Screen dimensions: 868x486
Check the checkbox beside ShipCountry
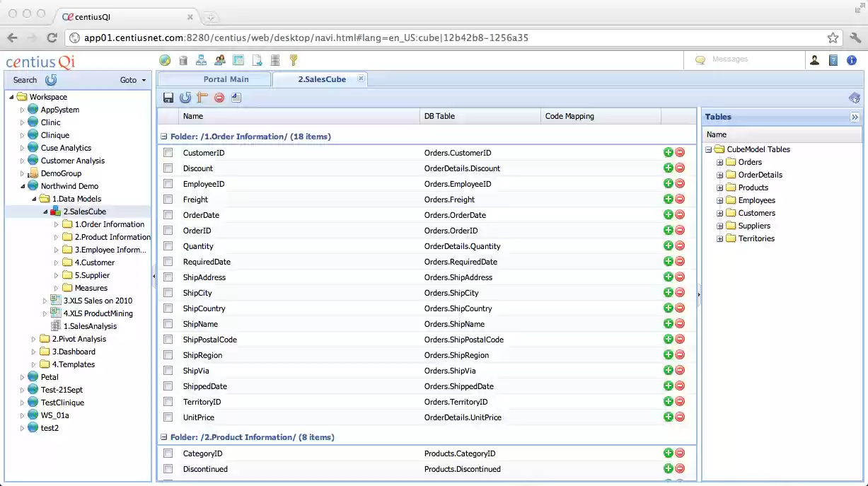168,308
